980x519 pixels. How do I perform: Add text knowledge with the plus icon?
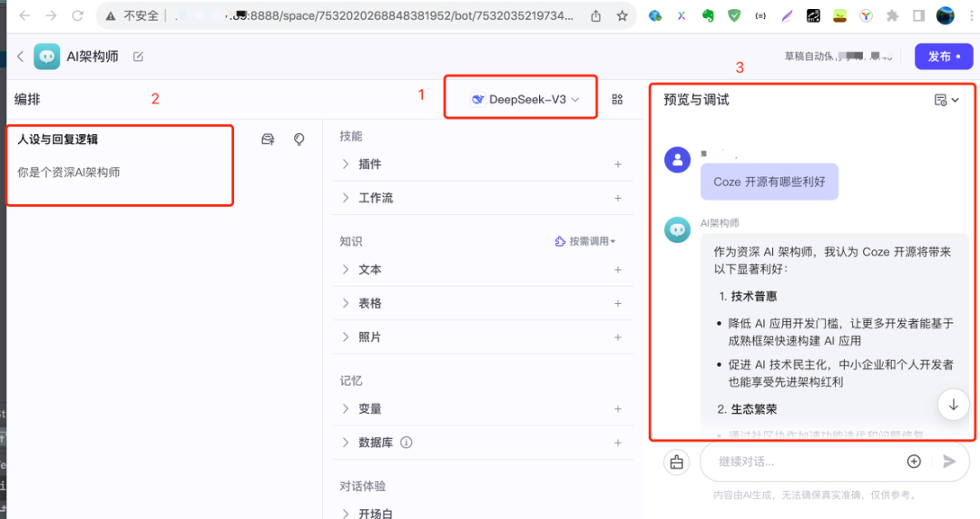click(x=618, y=269)
